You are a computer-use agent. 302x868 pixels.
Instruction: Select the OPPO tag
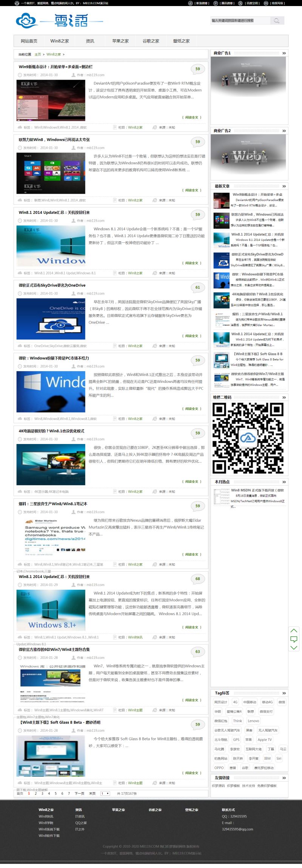[x=219, y=768]
